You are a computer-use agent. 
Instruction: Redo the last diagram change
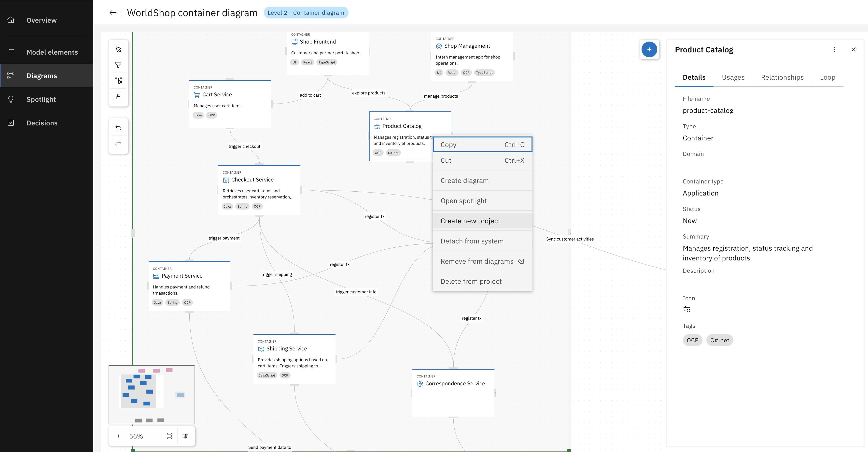pyautogui.click(x=118, y=144)
